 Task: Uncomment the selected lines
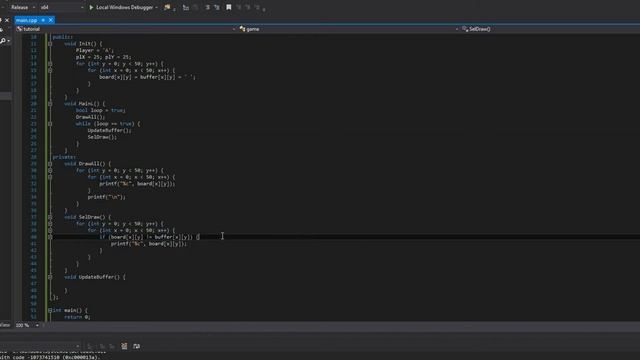[217, 7]
